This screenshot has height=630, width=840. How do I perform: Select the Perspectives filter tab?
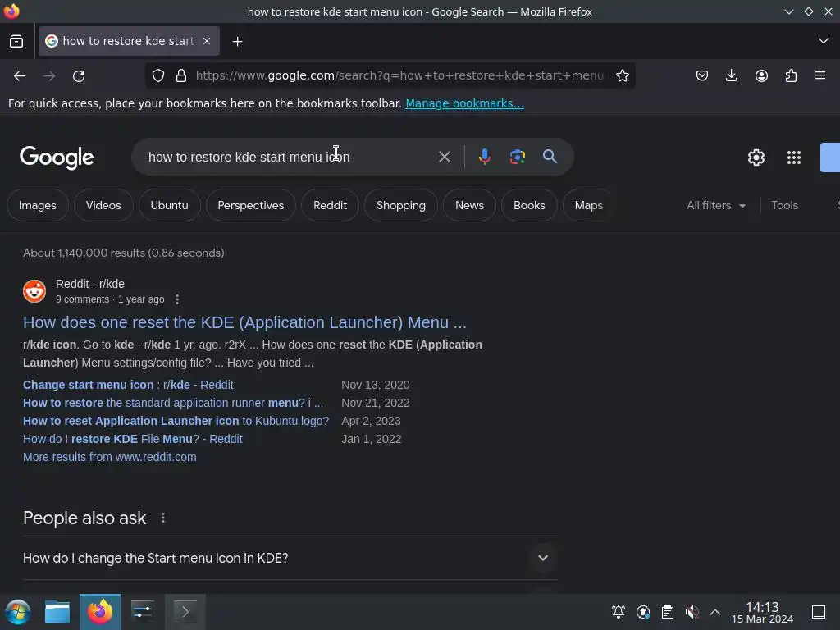(251, 205)
